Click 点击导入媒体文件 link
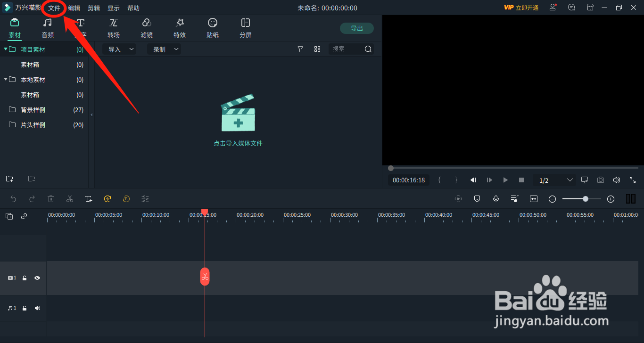Image resolution: width=644 pixels, height=343 pixels. tap(238, 143)
